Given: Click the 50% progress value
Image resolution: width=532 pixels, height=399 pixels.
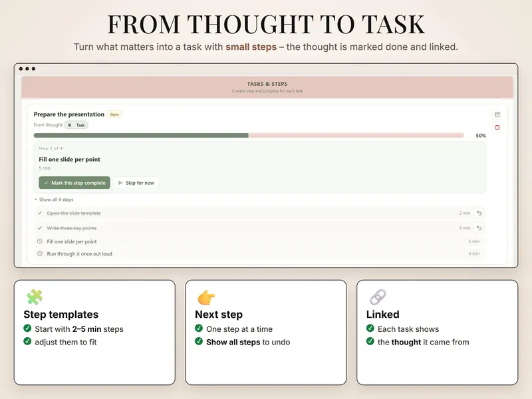Looking at the screenshot, I should (x=481, y=136).
